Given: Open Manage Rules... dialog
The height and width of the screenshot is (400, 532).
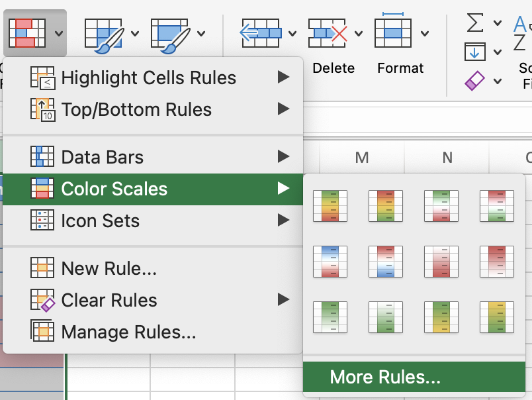Looking at the screenshot, I should coord(128,332).
